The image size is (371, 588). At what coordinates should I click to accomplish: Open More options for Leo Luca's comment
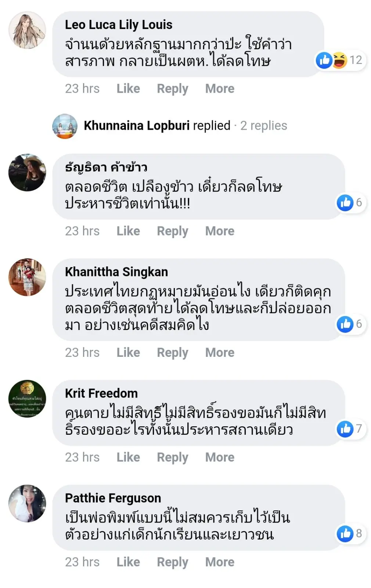point(220,89)
